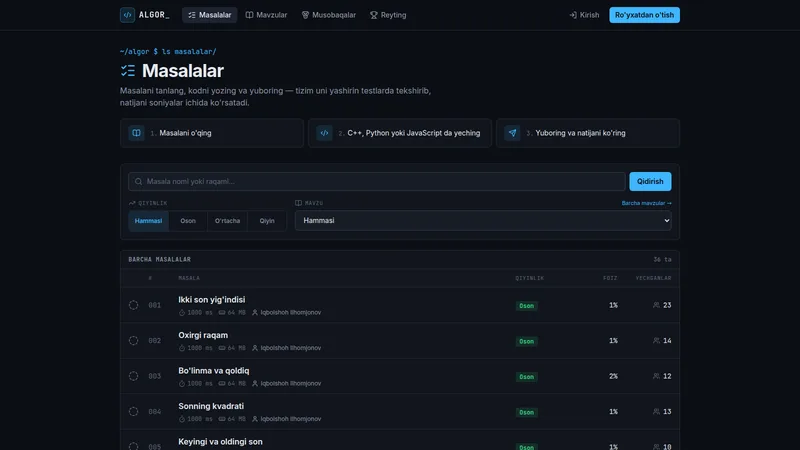Click the memory icon in Ikki son yig'indisi row

click(222, 312)
